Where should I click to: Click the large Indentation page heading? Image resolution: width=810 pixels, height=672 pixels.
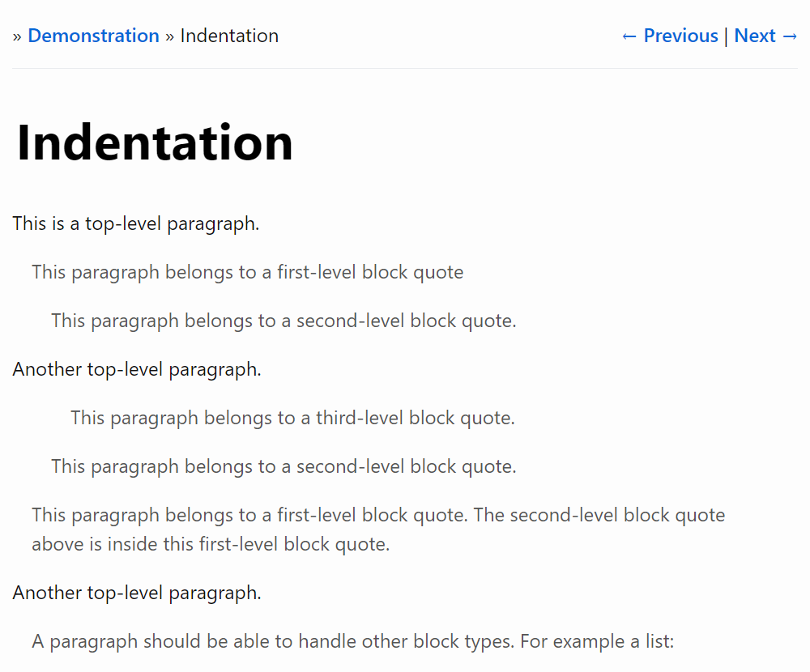coord(155,142)
